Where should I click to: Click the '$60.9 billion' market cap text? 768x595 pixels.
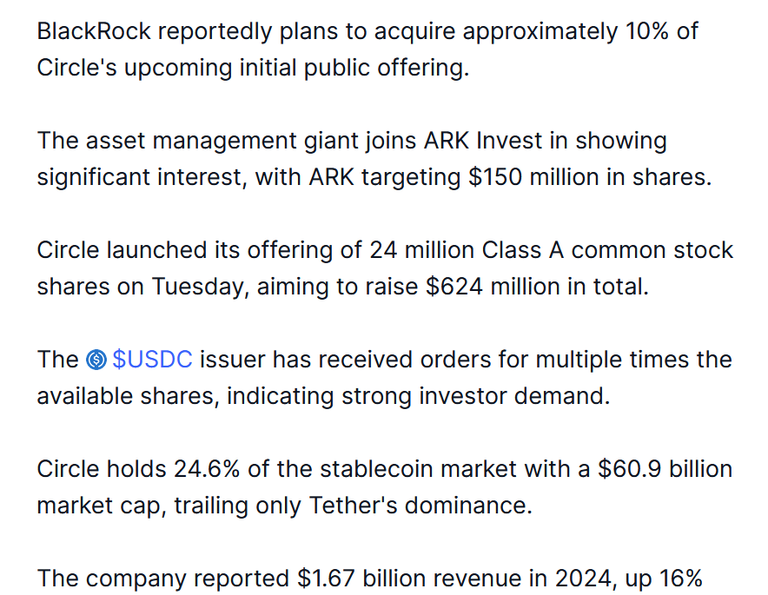tap(665, 469)
